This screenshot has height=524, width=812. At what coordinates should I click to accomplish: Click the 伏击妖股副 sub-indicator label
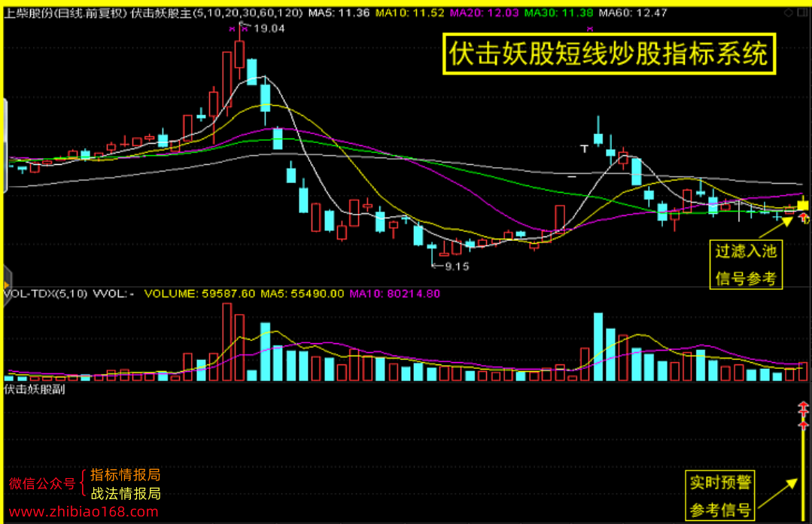tap(35, 389)
